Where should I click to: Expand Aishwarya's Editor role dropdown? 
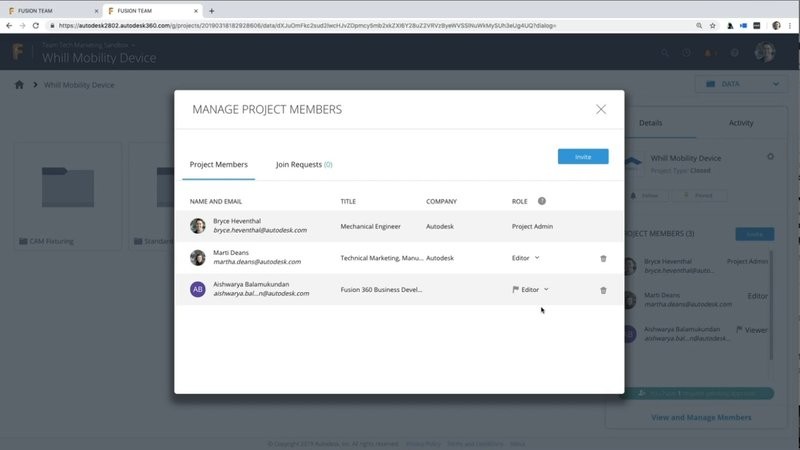coord(535,290)
